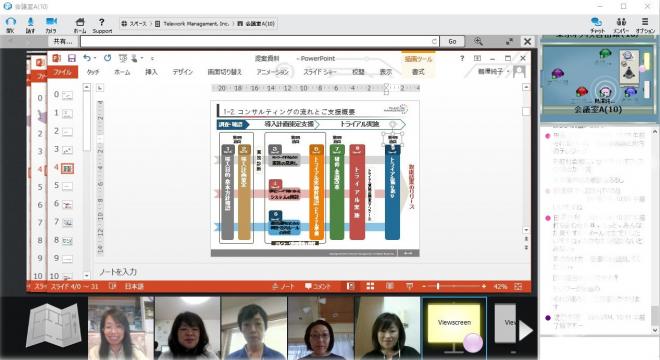Open the コメント comments button
Viewport: 660px width, 360px height.
point(318,286)
